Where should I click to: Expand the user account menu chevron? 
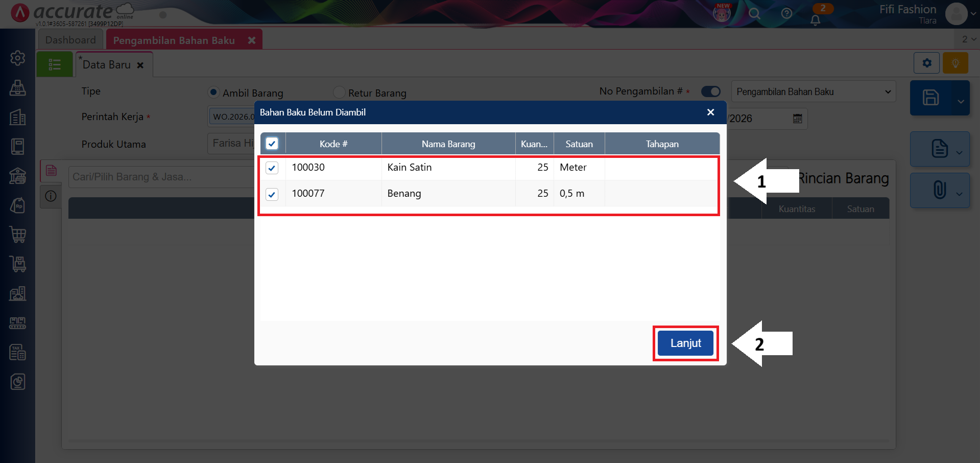pos(973,14)
